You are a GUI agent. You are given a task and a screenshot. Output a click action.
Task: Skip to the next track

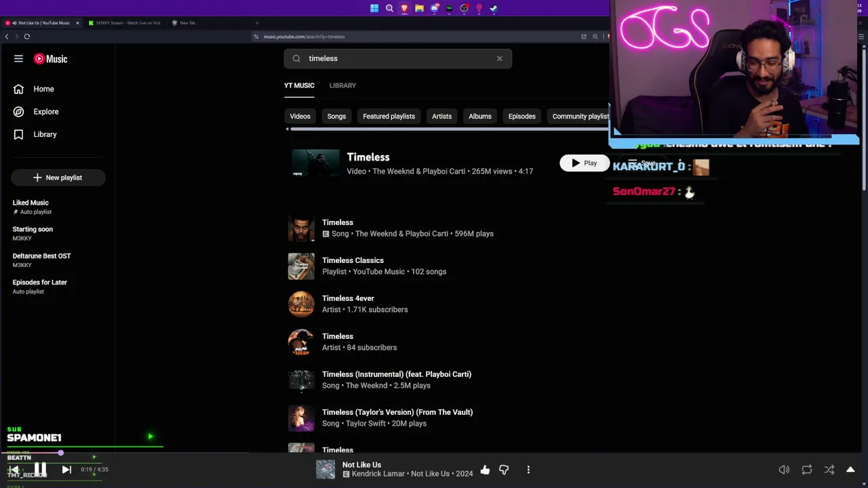[x=66, y=469]
